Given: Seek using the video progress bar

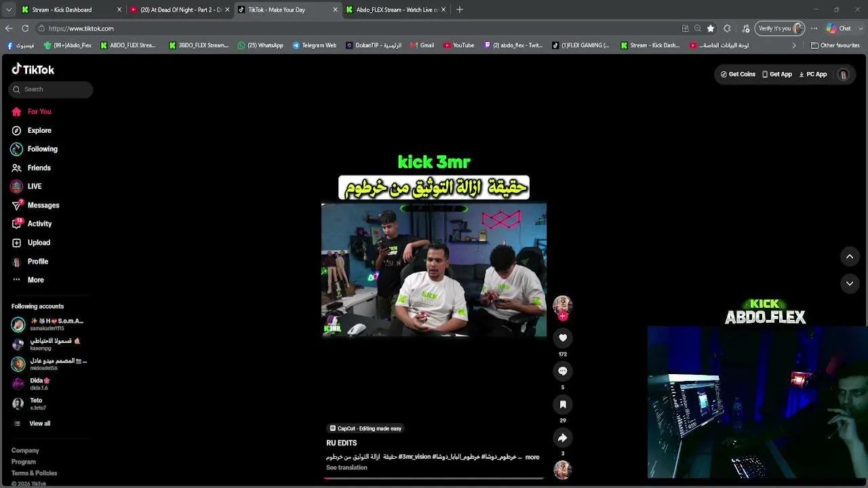Looking at the screenshot, I should pos(434,479).
